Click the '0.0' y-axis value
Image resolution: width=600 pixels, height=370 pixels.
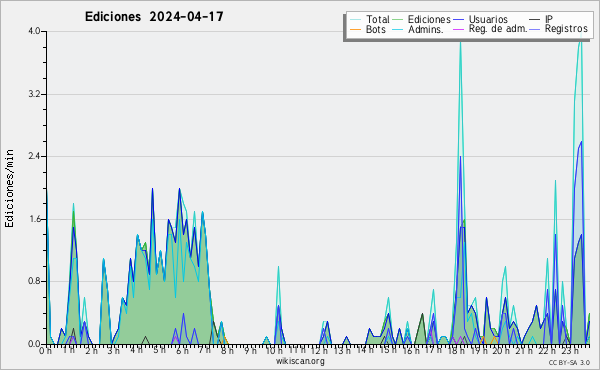click(x=34, y=344)
